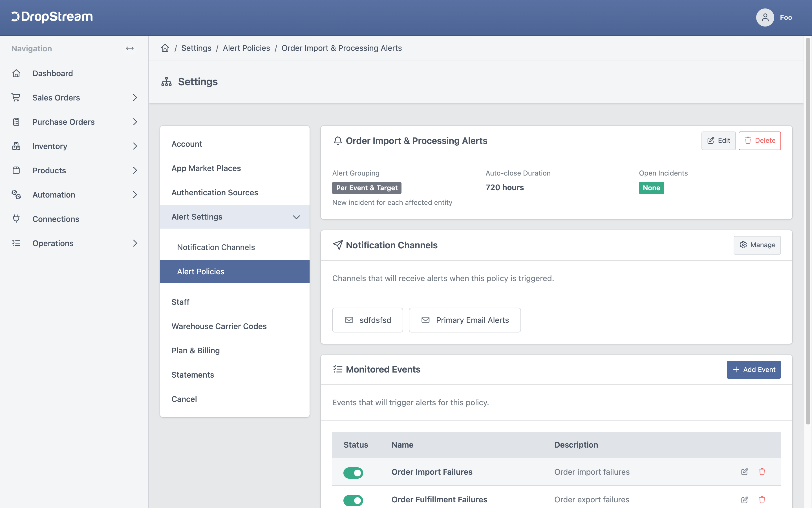Click the Purchase Orders clipboard icon
This screenshot has width=812, height=508.
tap(16, 122)
